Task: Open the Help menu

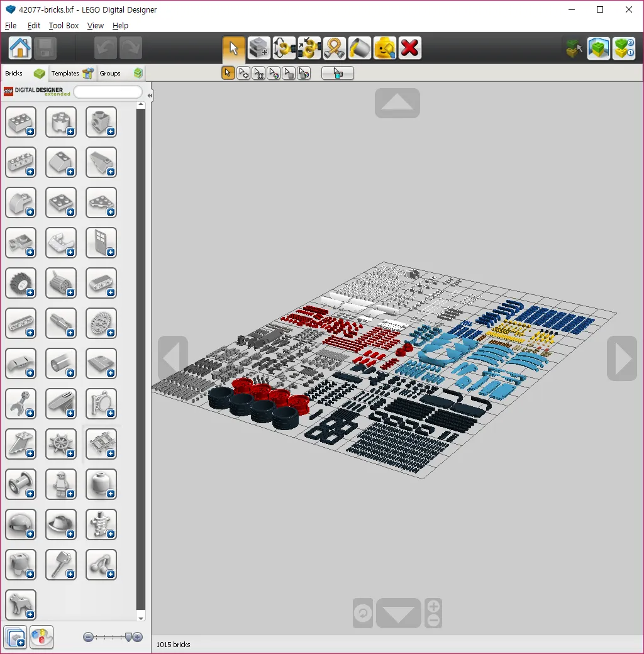Action: point(121,25)
